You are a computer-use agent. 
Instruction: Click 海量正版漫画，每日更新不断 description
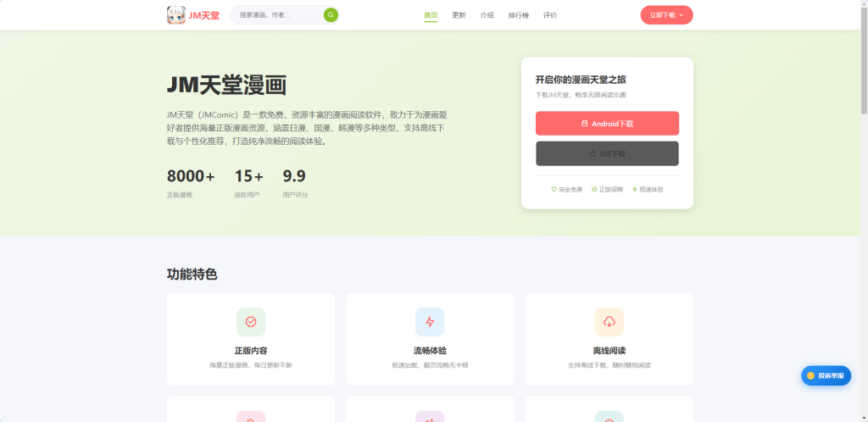pyautogui.click(x=251, y=365)
